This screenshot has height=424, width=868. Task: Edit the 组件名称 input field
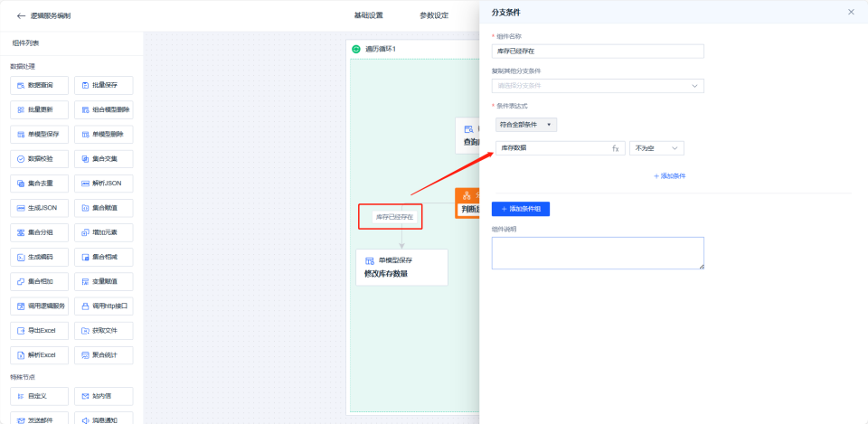598,52
